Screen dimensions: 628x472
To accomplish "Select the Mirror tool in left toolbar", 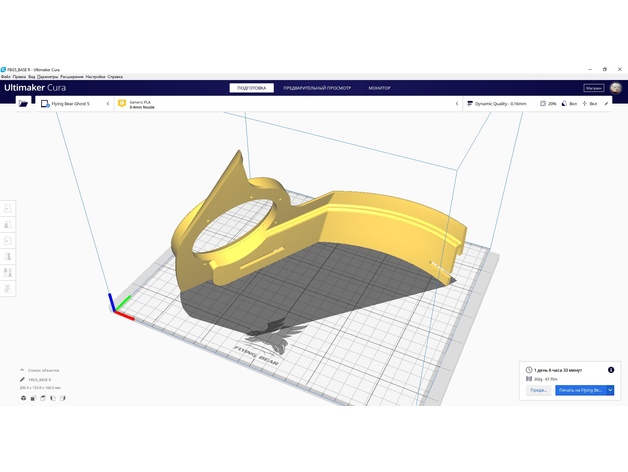I will pyautogui.click(x=9, y=256).
